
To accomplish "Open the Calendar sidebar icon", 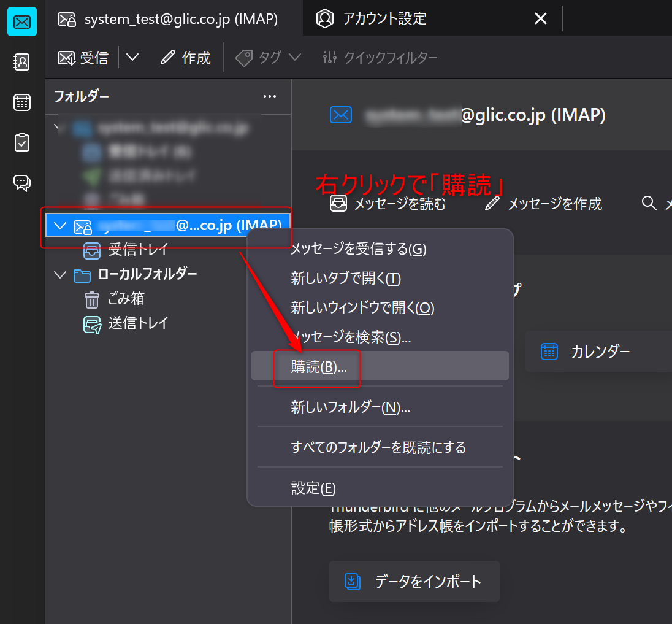I will click(x=21, y=102).
